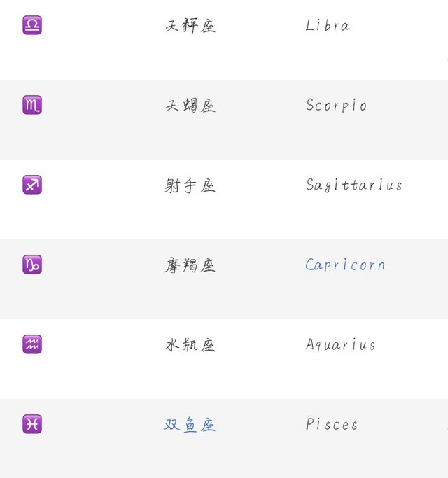This screenshot has width=448, height=478.
Task: Click the Scorpio zodiac emoji icon
Action: click(32, 105)
